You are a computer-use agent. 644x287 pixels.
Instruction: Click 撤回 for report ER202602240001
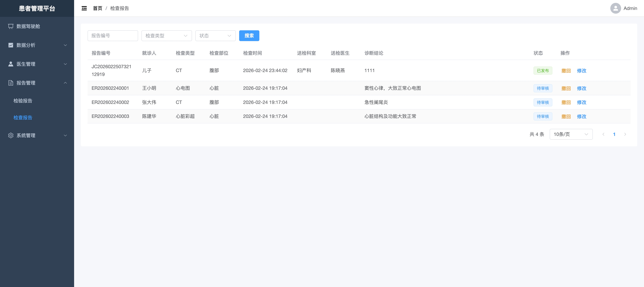[x=566, y=88]
